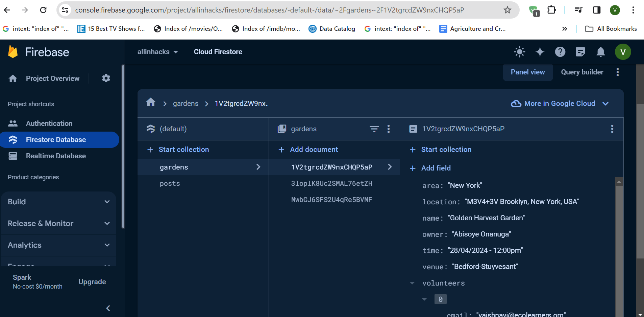Click the venue value "Bedford-Stuyvesant"

pos(485,267)
